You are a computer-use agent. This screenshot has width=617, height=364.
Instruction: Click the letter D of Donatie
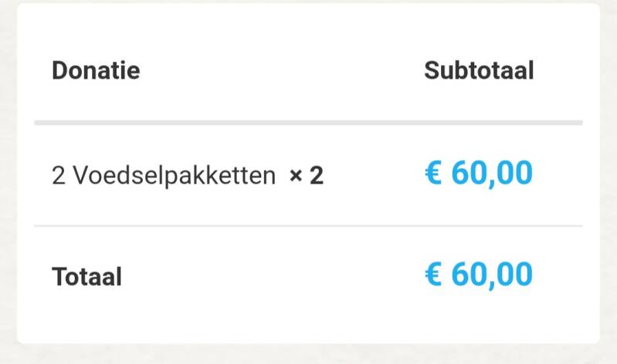coord(59,71)
